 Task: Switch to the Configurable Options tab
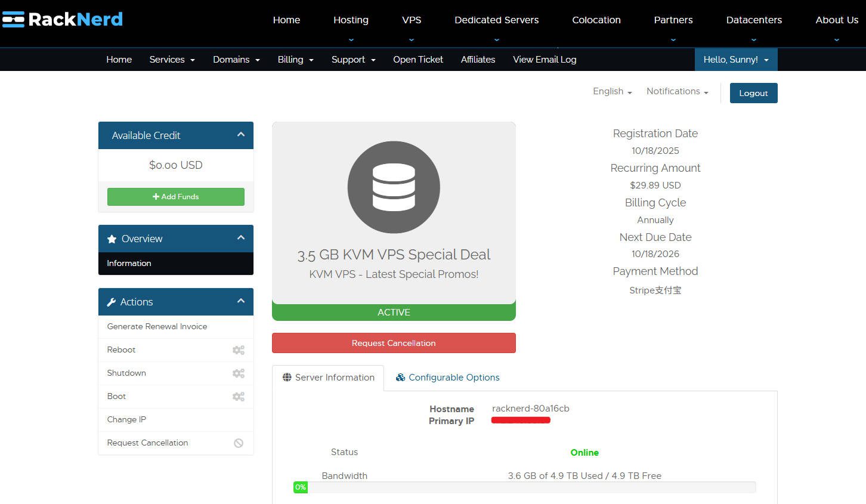[448, 378]
